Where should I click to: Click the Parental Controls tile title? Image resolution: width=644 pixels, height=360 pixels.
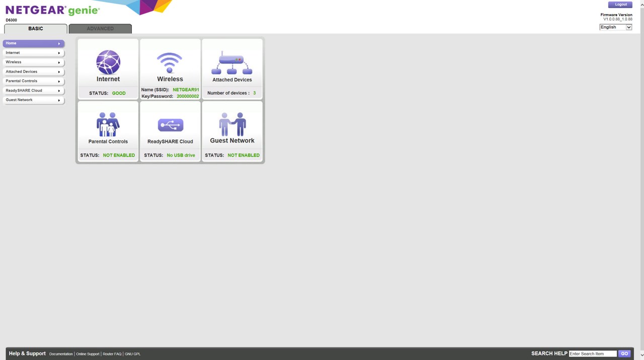pos(108,141)
